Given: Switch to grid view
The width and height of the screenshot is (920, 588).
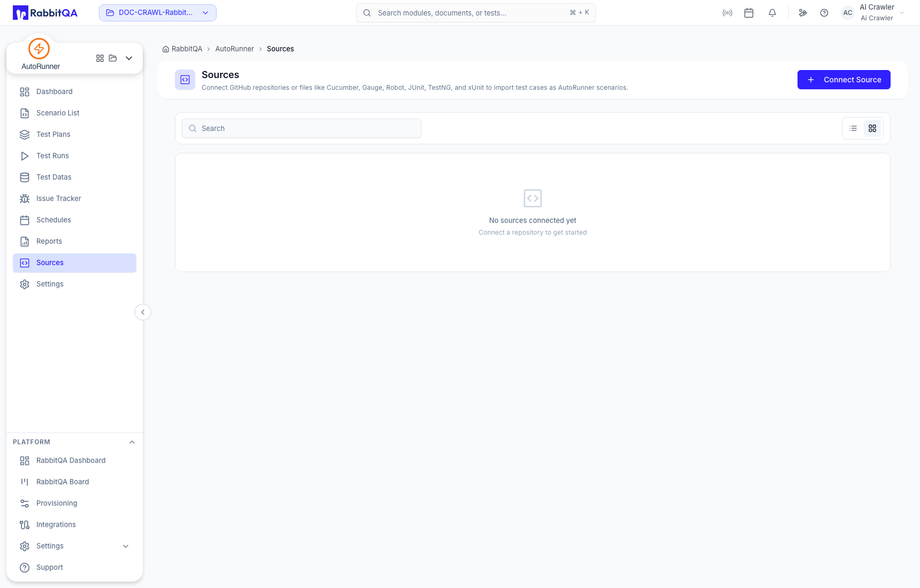Looking at the screenshot, I should 872,128.
